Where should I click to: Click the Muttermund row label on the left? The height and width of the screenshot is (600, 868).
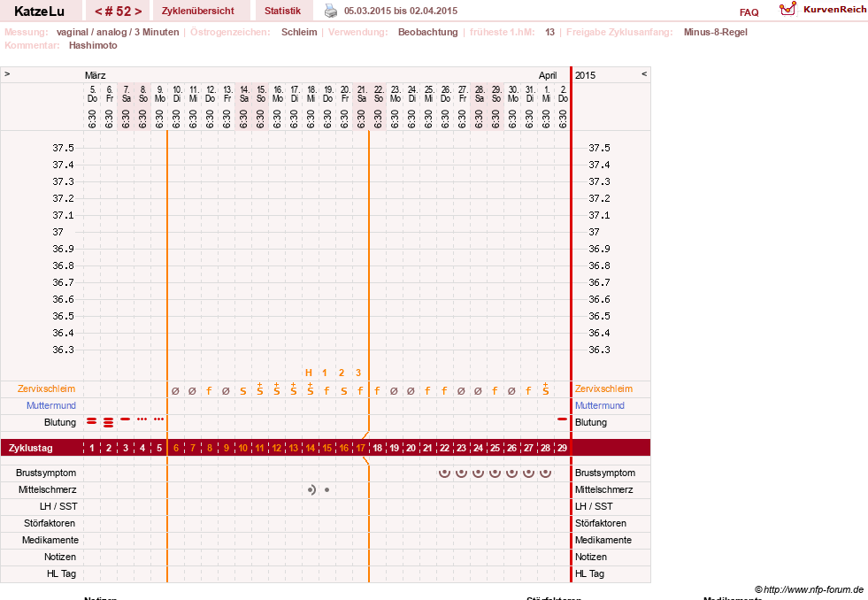[51, 405]
